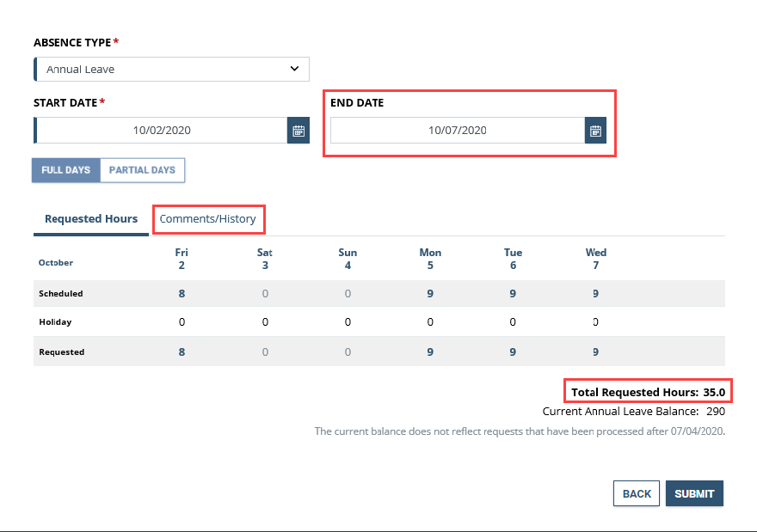Toggle the requested hours for Friday 2

(x=182, y=352)
